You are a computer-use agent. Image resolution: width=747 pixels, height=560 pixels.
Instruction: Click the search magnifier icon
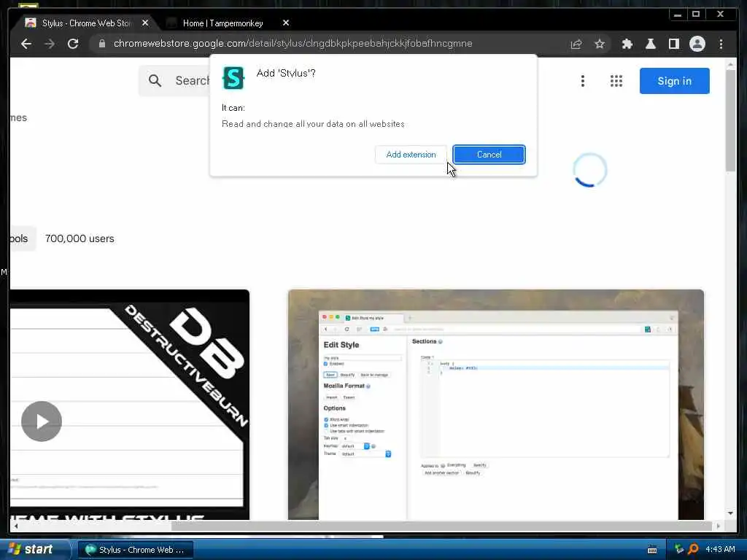coord(155,80)
